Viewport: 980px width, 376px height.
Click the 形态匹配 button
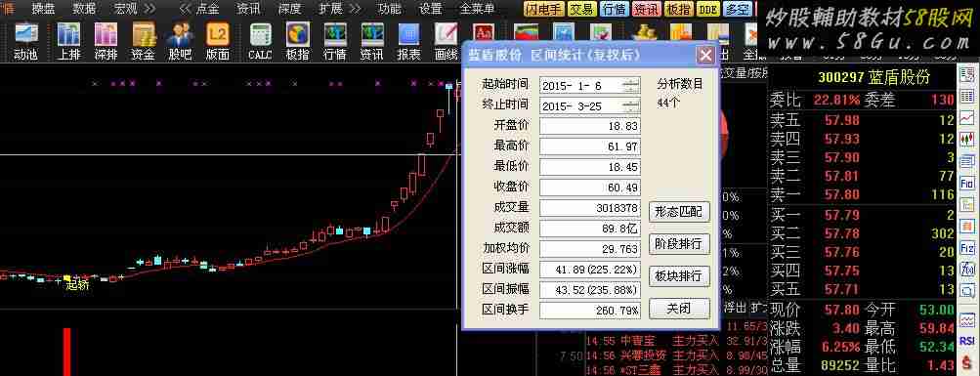click(679, 212)
